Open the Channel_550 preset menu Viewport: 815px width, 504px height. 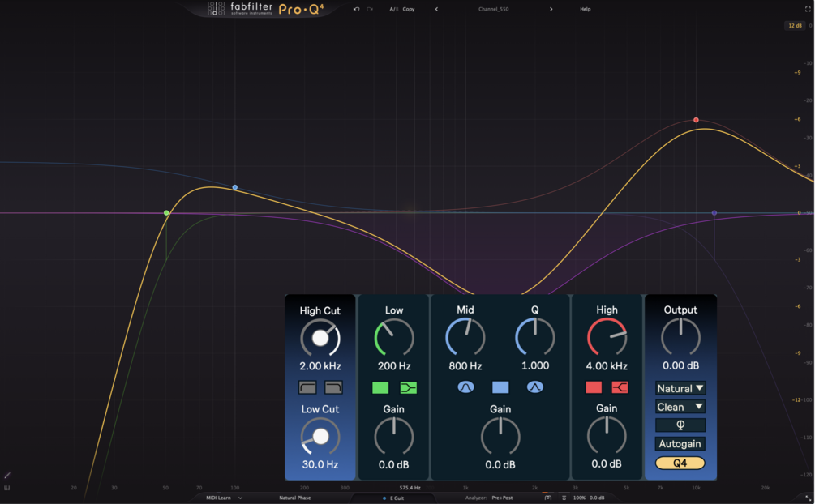(493, 9)
